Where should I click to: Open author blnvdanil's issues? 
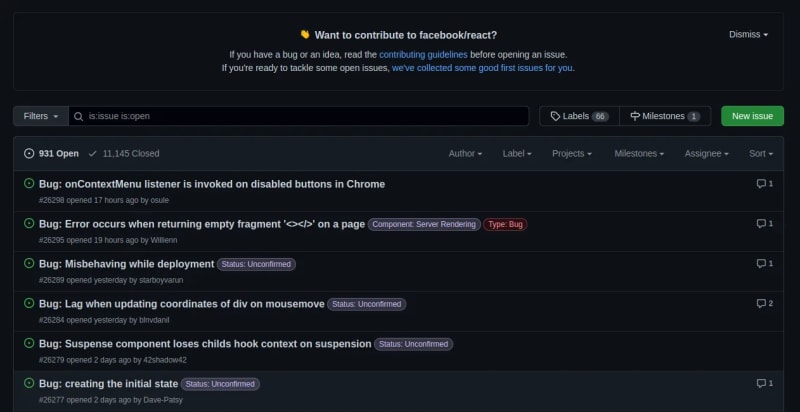pyautogui.click(x=154, y=320)
